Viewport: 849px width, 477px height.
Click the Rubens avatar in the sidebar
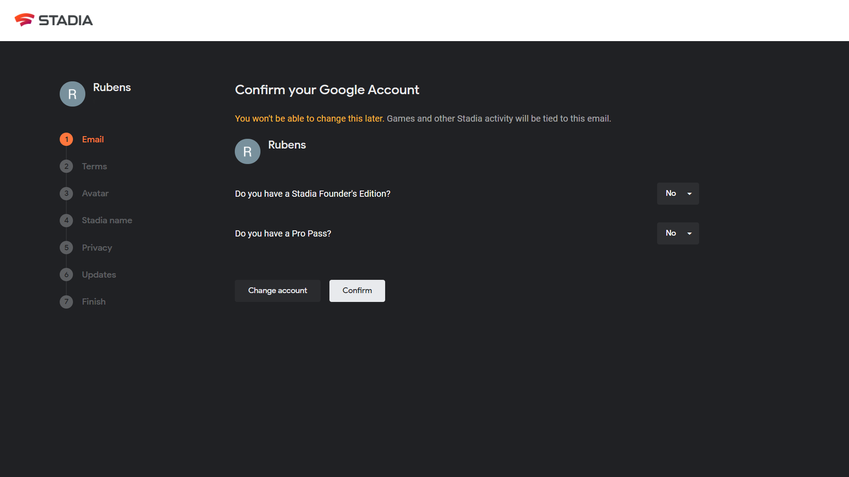pyautogui.click(x=72, y=94)
